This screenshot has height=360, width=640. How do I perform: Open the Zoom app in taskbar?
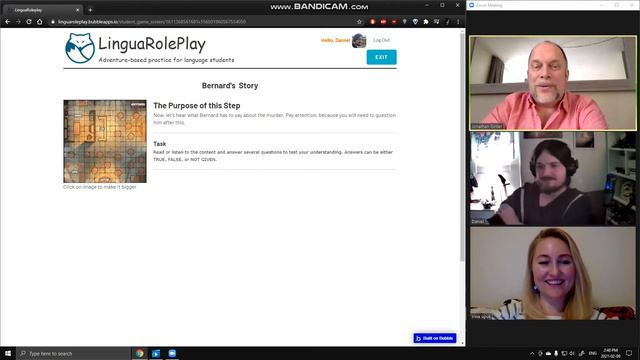tap(172, 353)
